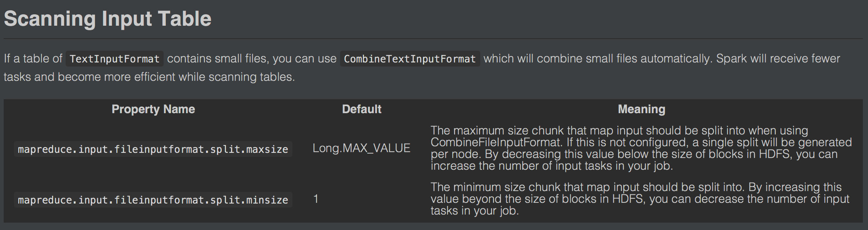
Task: Click the default value 1 for minsize
Action: click(316, 199)
